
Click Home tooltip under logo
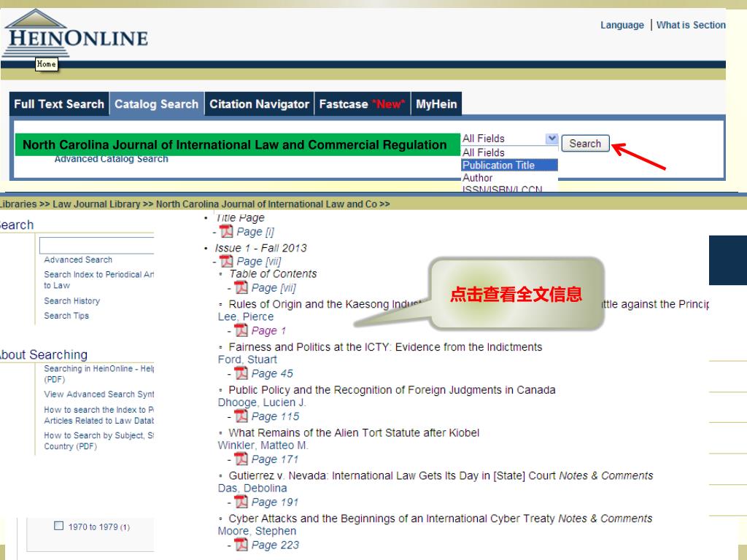pyautogui.click(x=47, y=64)
